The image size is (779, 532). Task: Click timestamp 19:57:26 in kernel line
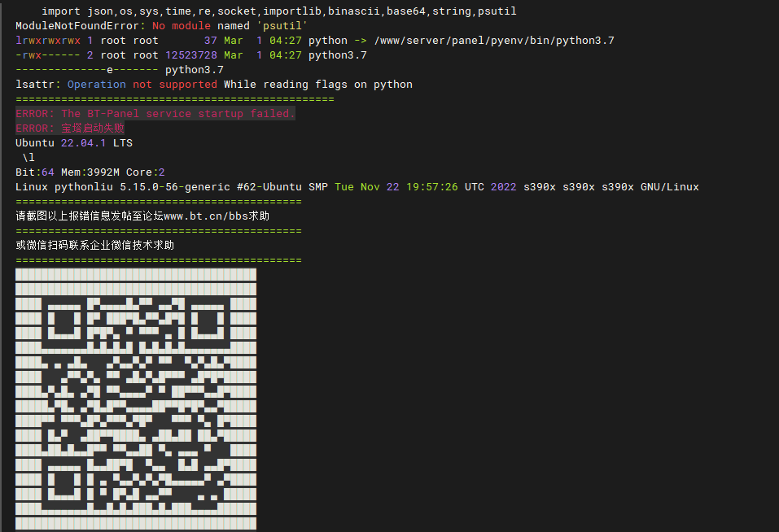pyautogui.click(x=431, y=187)
